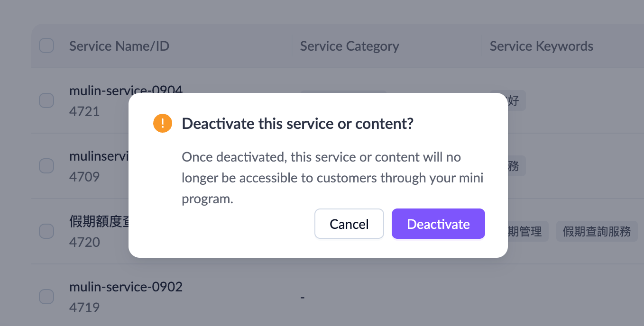The height and width of the screenshot is (326, 644).
Task: Click the Deactivate confirmation button
Action: [x=438, y=224]
